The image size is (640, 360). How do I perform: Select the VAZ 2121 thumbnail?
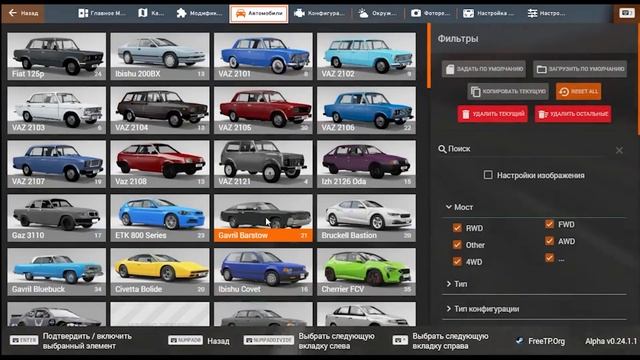click(263, 164)
